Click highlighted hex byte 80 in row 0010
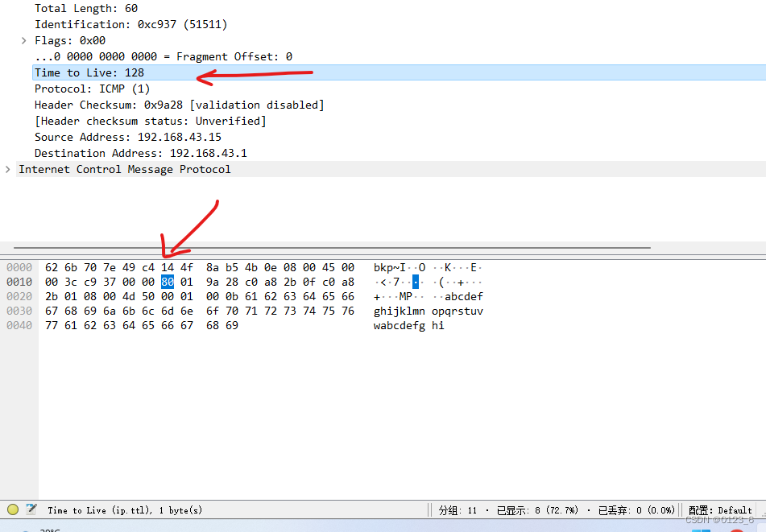This screenshot has width=766, height=532. tap(168, 282)
